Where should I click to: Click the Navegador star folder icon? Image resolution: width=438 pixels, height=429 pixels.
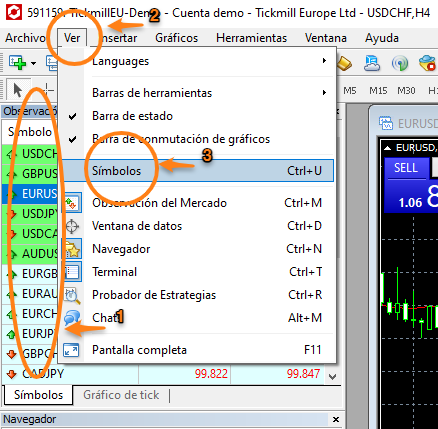coord(72,249)
